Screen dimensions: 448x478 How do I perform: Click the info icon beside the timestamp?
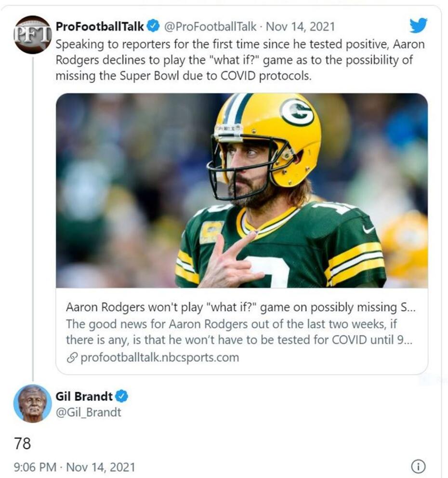point(418,466)
